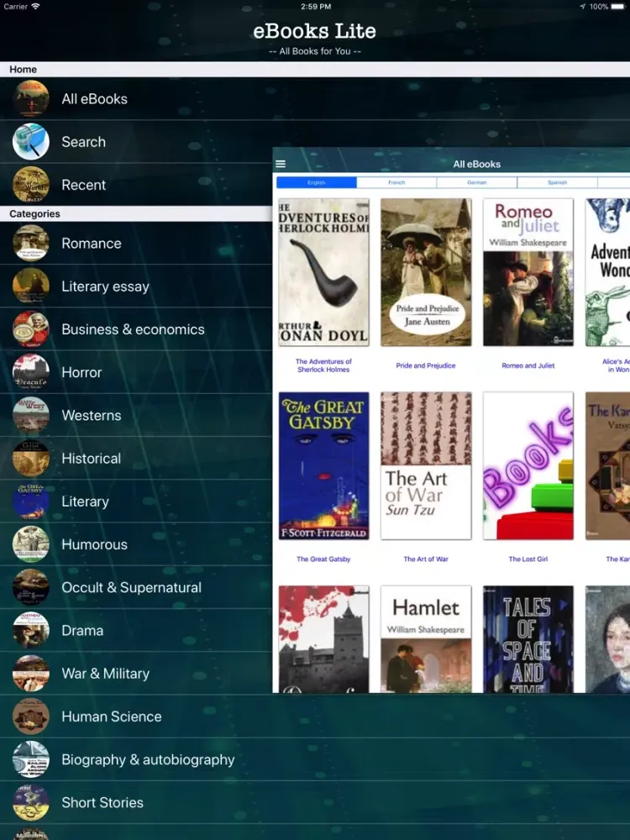Choose the Biography & autobiography category

coord(315,759)
